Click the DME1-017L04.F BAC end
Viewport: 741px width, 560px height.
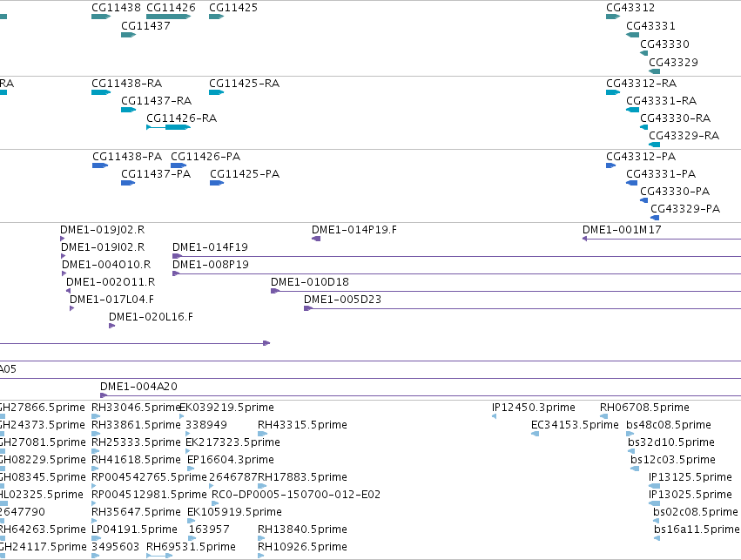71,308
